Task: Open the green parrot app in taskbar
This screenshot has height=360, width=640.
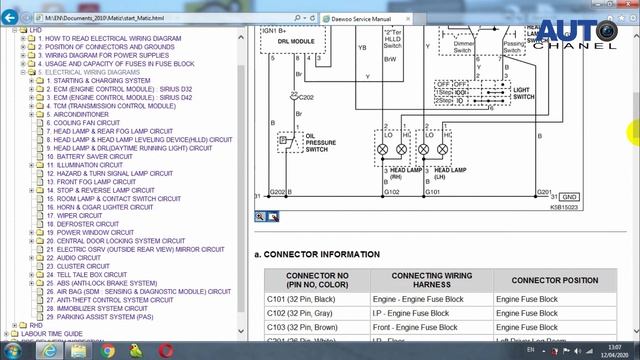Action: point(136,351)
